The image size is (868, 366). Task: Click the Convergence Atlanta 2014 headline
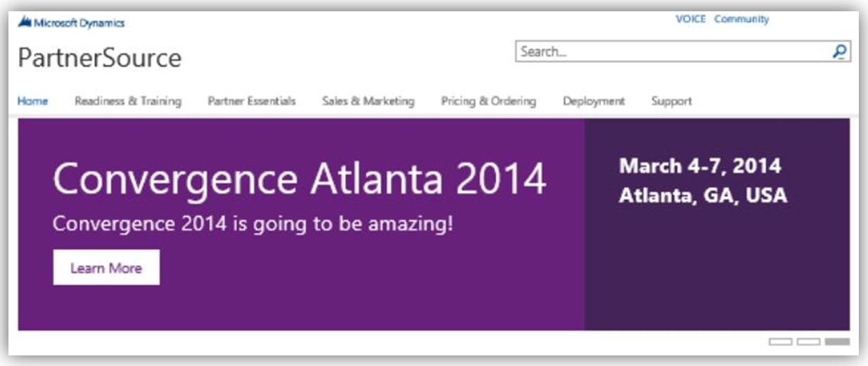300,179
